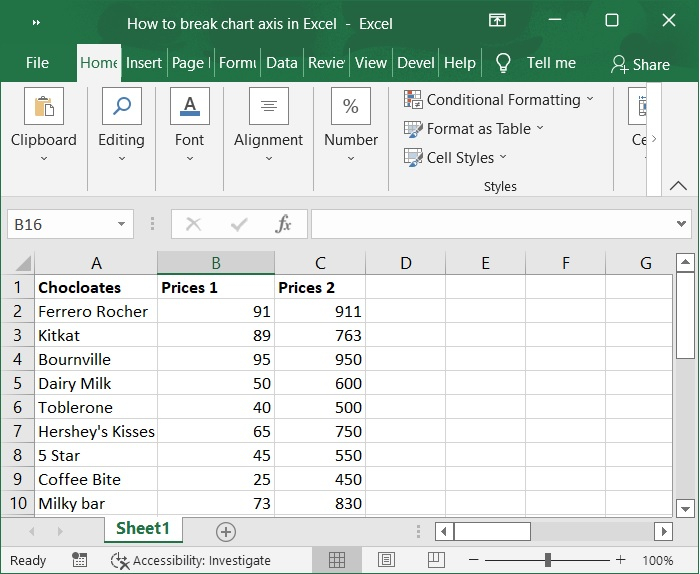Open the Insert ribbon tab
The height and width of the screenshot is (574, 700).
(144, 62)
